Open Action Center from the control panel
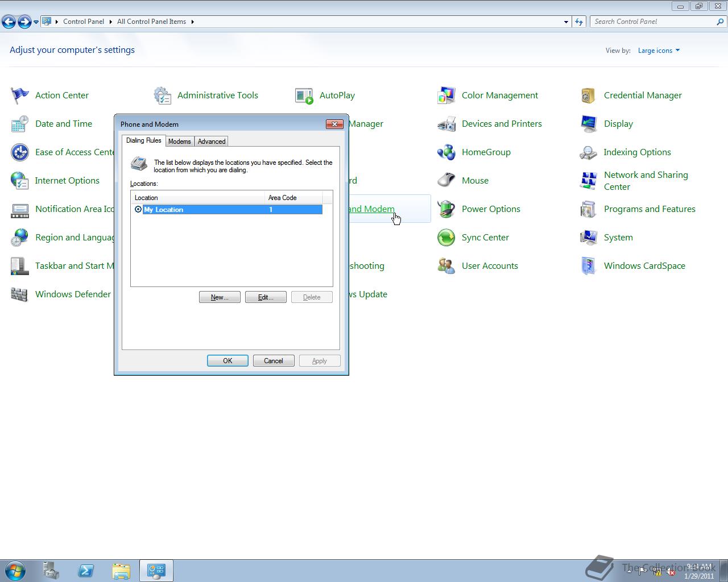This screenshot has height=582, width=728. click(61, 95)
